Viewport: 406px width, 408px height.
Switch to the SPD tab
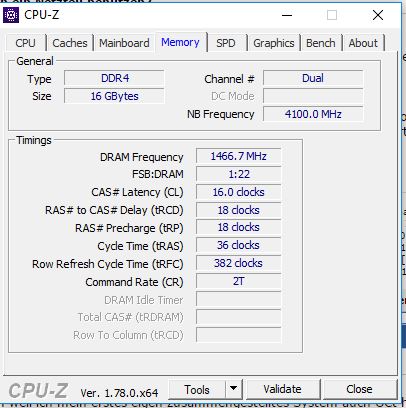[226, 43]
